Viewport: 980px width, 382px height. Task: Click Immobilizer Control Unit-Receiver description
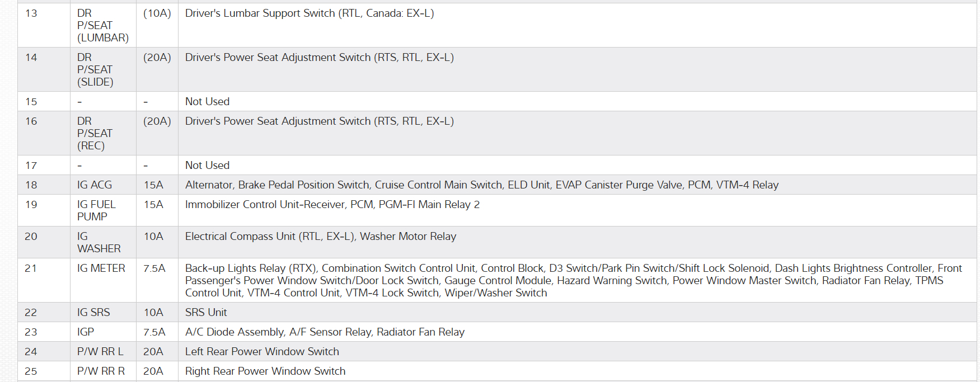pos(332,205)
